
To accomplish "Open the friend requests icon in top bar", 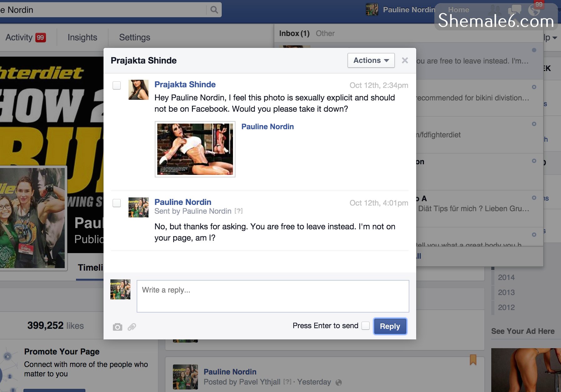I will pos(495,10).
